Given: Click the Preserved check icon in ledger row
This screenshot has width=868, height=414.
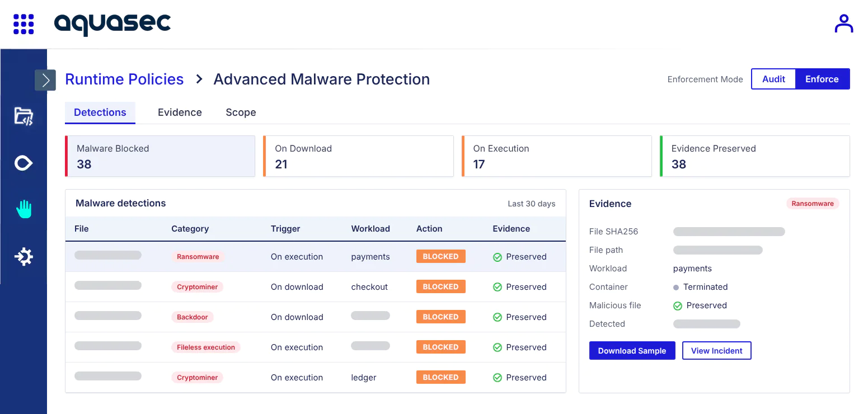Looking at the screenshot, I should (497, 378).
